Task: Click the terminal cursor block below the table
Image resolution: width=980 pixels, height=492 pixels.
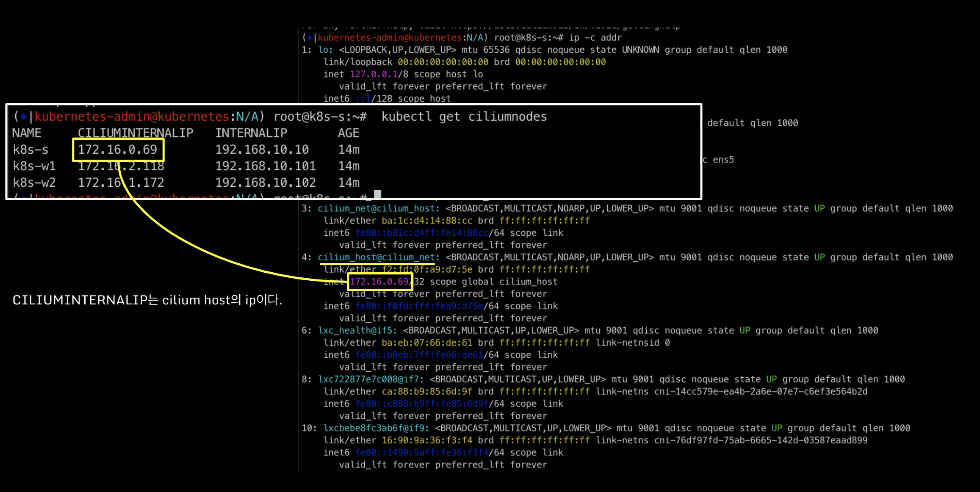Action: 377,194
